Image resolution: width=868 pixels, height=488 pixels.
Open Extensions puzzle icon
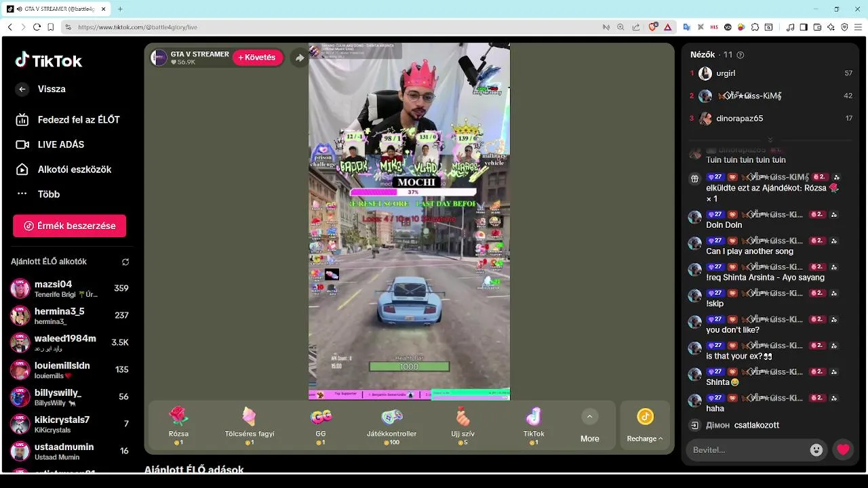pyautogui.click(x=755, y=27)
